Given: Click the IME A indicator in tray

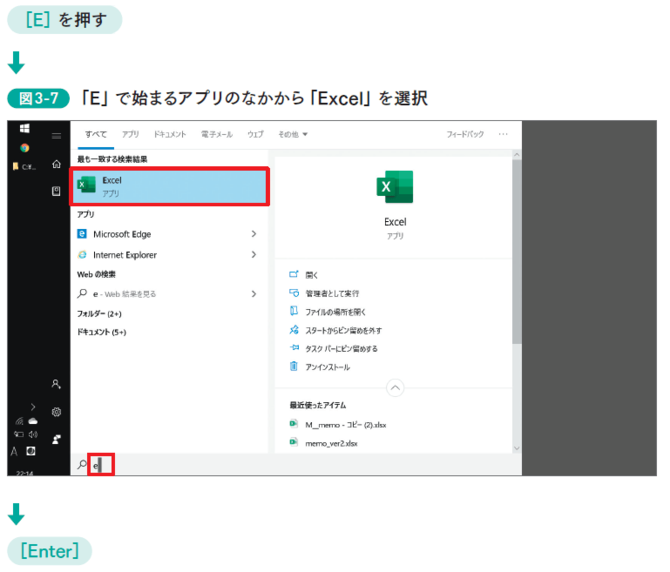Looking at the screenshot, I should coord(14,452).
